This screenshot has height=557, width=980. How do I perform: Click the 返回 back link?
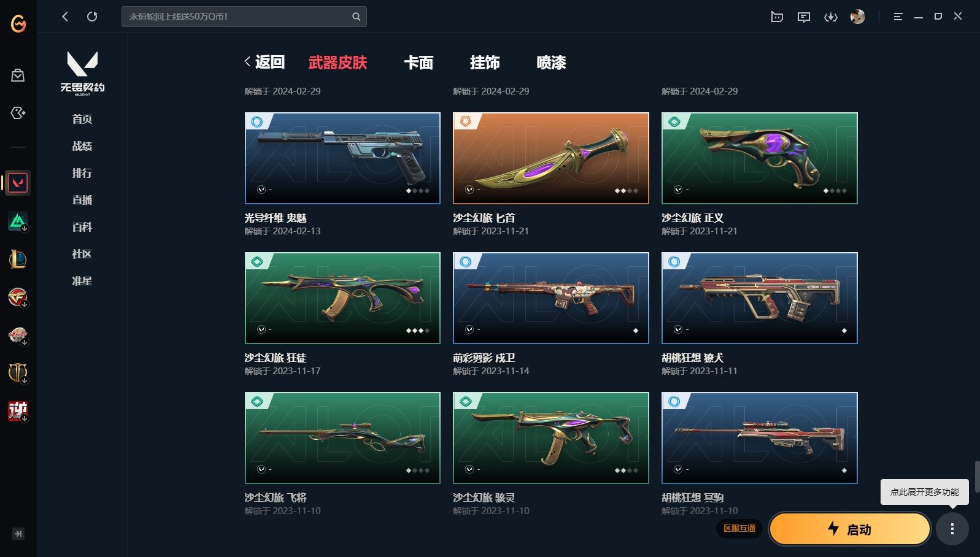tap(264, 62)
